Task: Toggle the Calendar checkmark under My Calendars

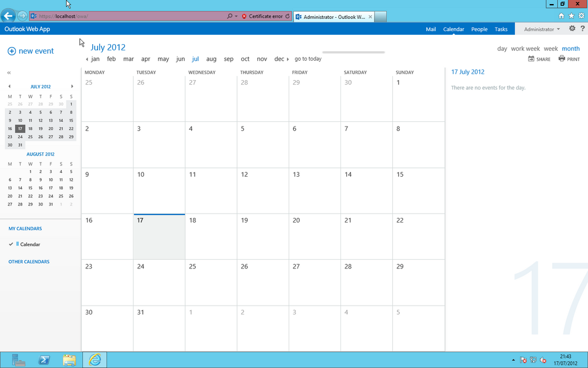Action: (11, 244)
